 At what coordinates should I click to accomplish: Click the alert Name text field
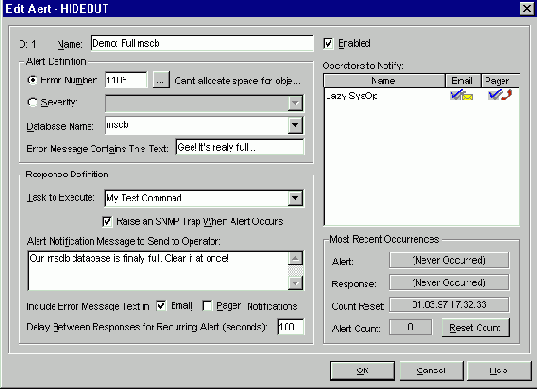(202, 43)
